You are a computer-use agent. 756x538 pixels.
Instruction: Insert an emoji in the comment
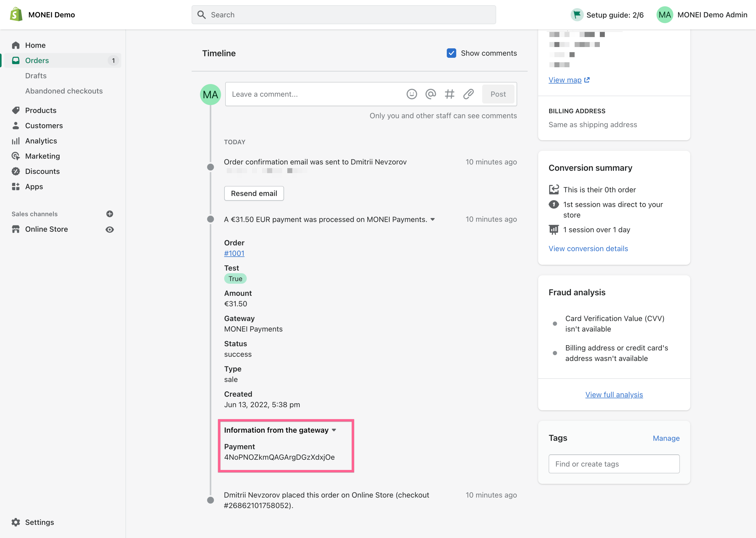pos(412,94)
